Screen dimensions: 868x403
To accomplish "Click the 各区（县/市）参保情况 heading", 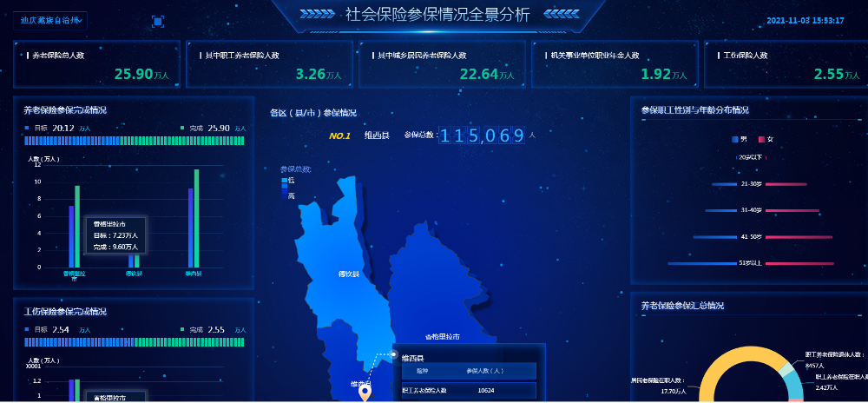I will pos(313,113).
